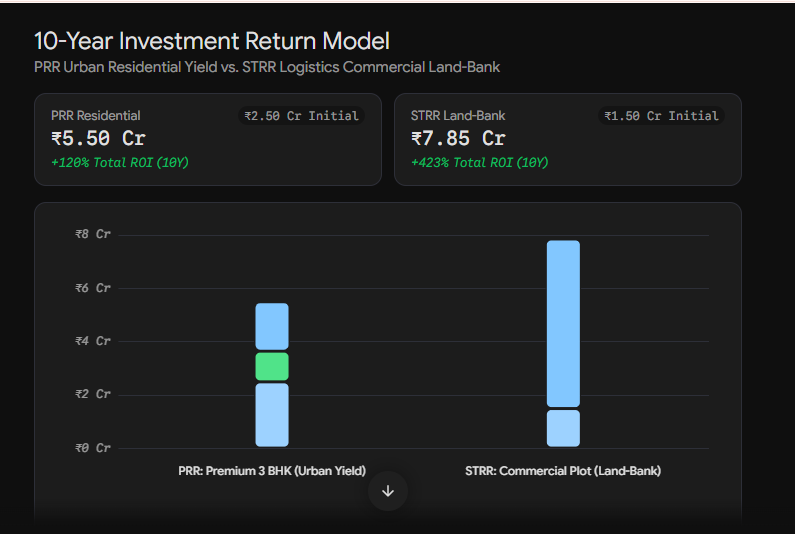Click the ₹5.50 Cr value
Screen dimensions: 795x534
pos(98,138)
